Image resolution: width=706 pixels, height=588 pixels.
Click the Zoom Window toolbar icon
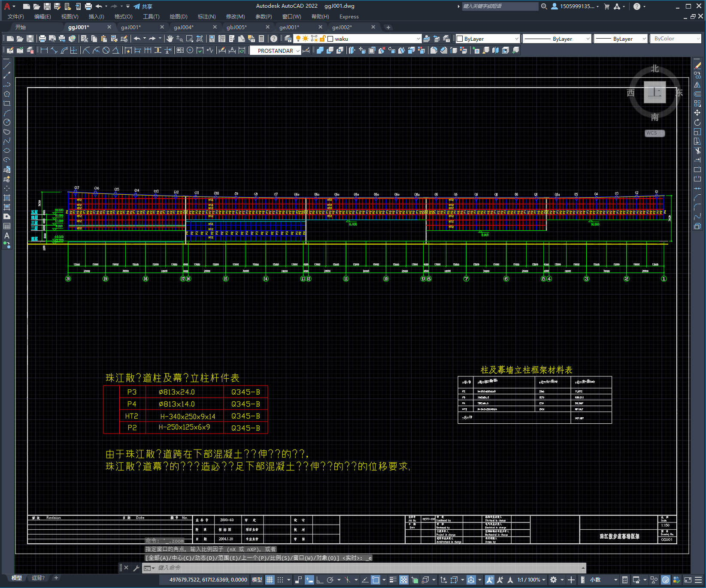190,39
